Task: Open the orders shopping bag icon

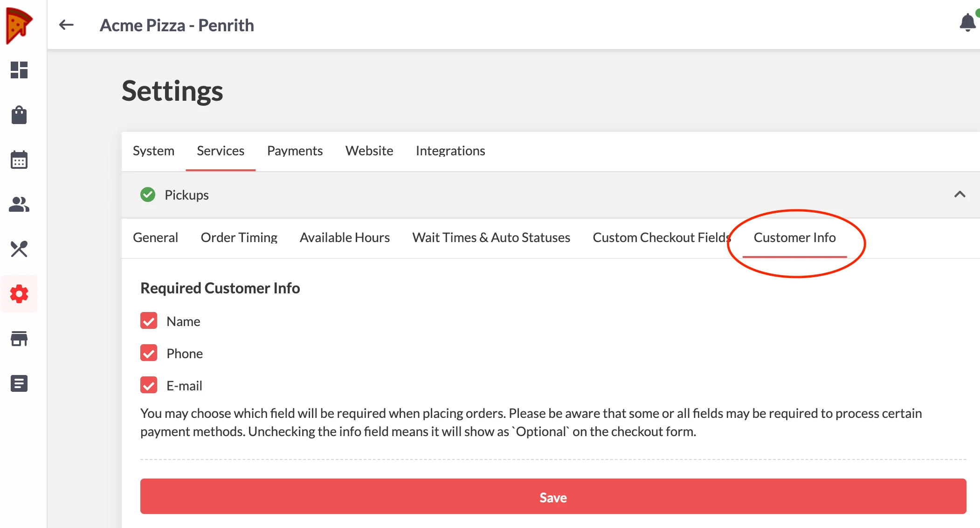Action: click(x=19, y=115)
